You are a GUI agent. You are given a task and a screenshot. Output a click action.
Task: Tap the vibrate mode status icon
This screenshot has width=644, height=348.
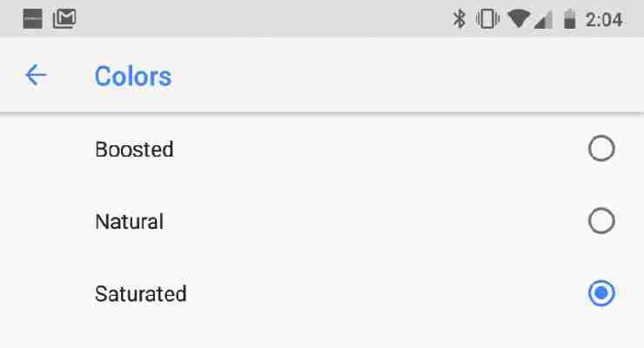pos(487,19)
